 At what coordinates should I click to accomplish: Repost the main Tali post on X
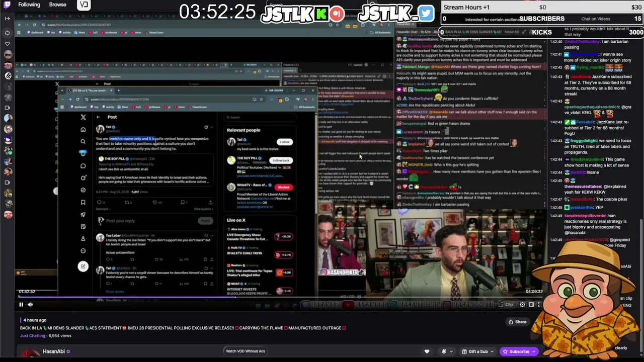pos(127,202)
